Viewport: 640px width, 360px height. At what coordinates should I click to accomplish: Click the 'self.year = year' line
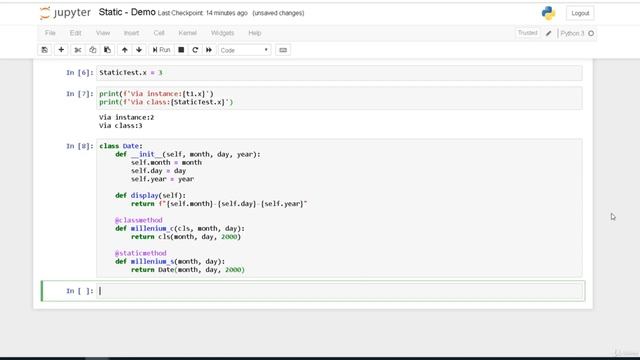tap(162, 179)
